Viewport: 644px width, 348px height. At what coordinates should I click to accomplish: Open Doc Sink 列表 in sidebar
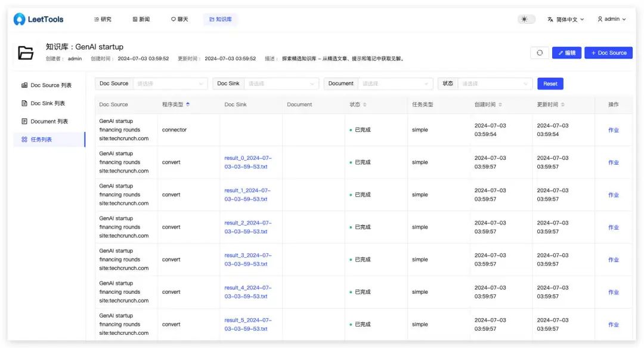coord(49,103)
